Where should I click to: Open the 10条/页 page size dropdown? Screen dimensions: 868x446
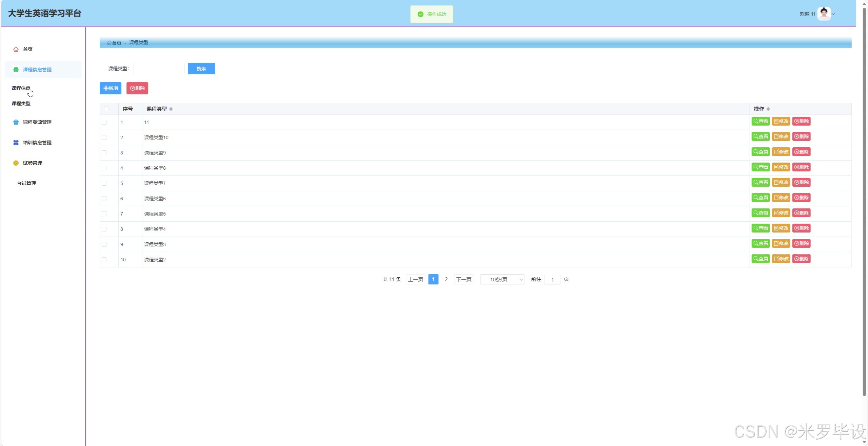coord(502,279)
